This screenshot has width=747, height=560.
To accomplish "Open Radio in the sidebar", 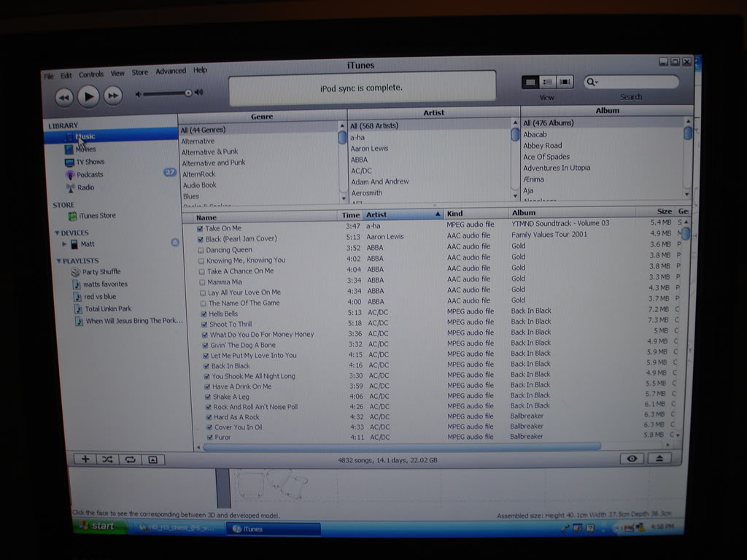I will [85, 187].
